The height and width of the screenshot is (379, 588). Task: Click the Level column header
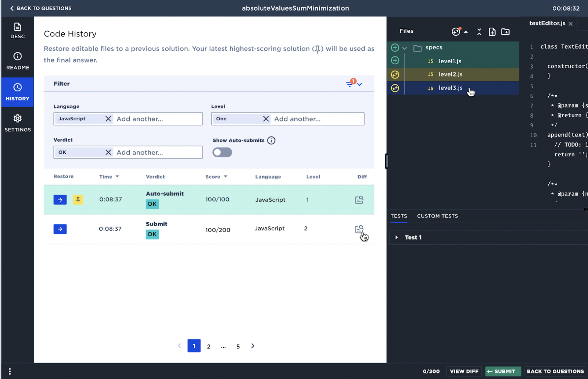coord(313,177)
